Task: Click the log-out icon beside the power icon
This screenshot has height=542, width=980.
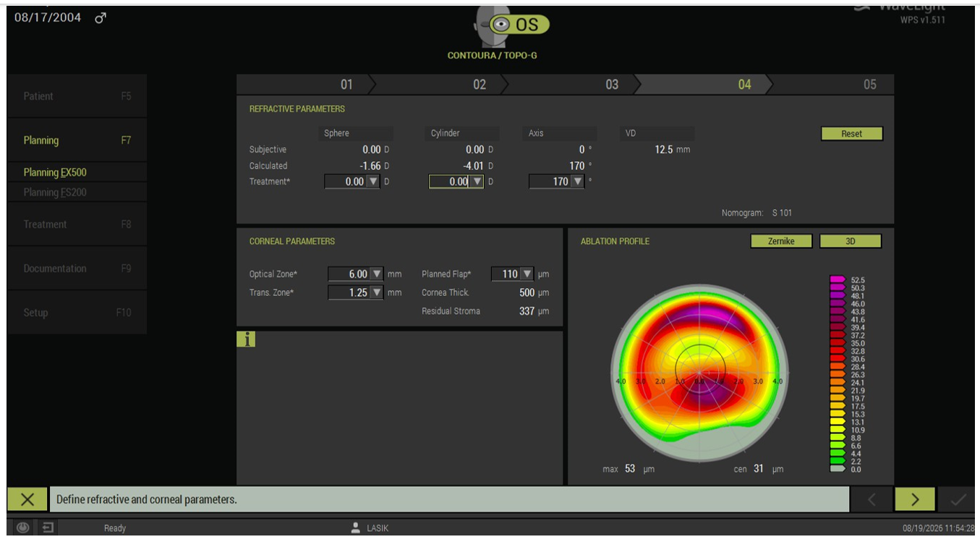Action: [x=48, y=528]
